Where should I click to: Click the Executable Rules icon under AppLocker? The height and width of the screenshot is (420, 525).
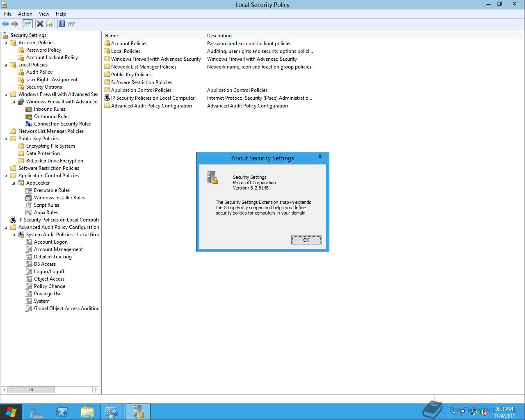point(29,190)
